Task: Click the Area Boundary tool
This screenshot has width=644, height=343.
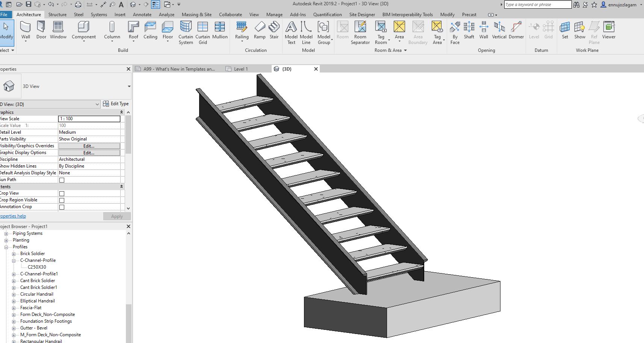Action: coord(417,32)
